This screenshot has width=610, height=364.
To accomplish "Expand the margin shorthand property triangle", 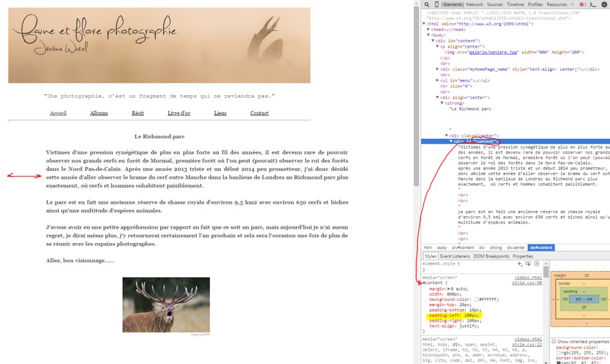I will click(x=449, y=289).
